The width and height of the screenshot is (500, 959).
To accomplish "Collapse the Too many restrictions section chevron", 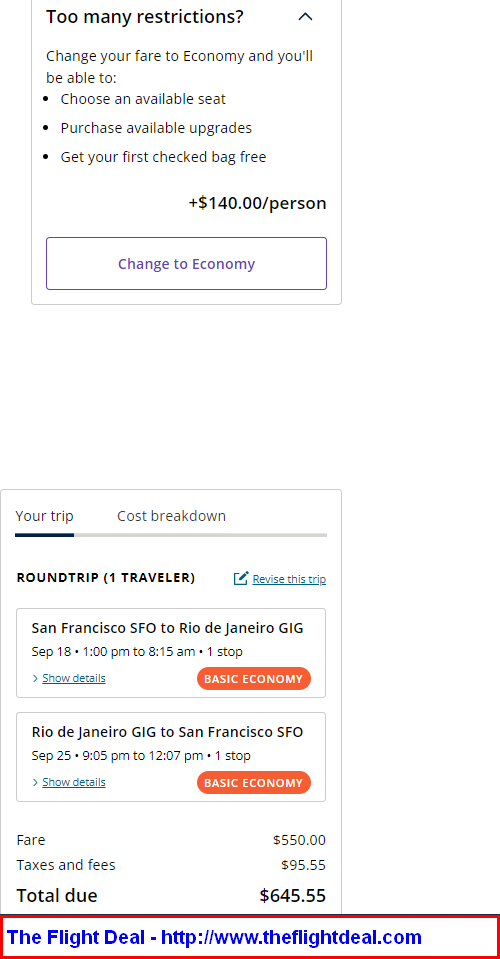I will [305, 17].
